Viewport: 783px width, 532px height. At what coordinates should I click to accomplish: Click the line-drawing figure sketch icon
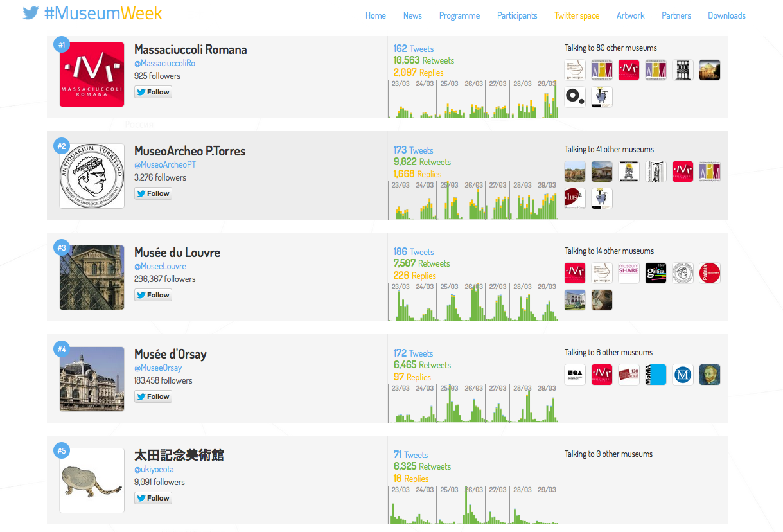click(x=656, y=172)
